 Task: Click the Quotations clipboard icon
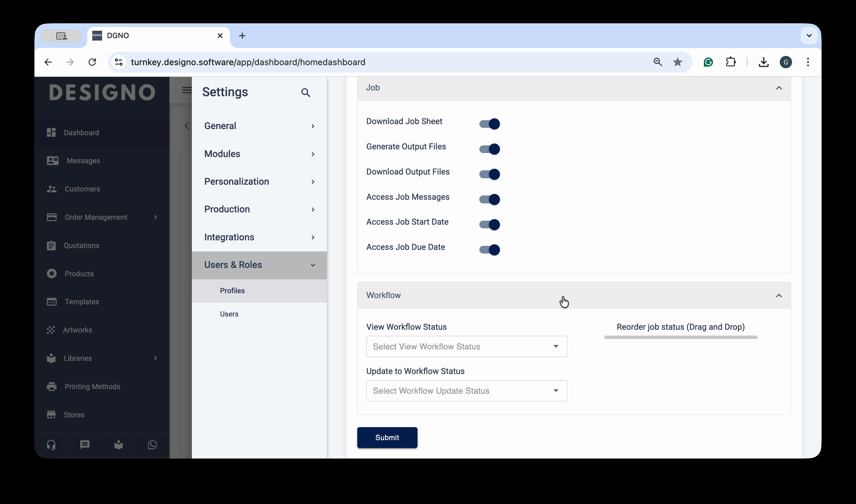(x=51, y=245)
